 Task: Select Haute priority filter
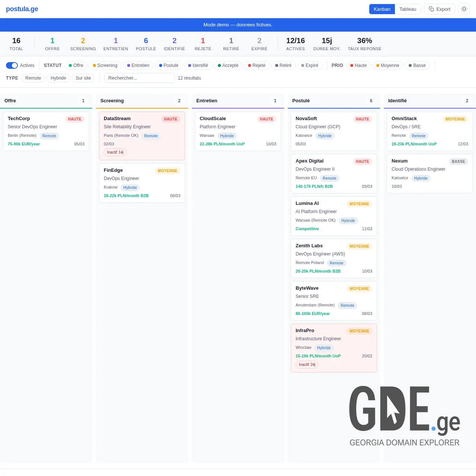(358, 65)
